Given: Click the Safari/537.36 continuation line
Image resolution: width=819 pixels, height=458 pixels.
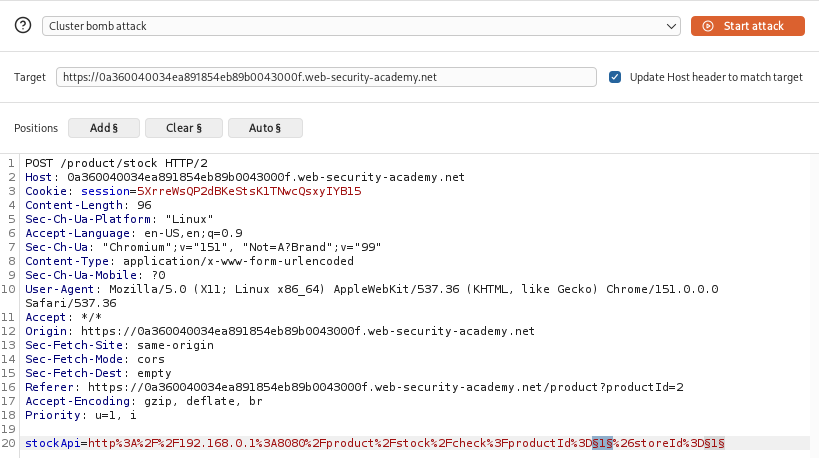Looking at the screenshot, I should [x=71, y=303].
